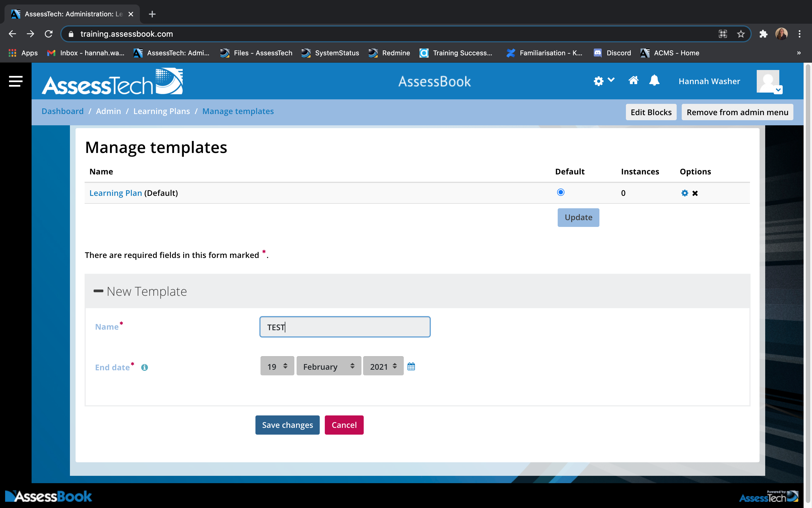Open the February month dropdown

point(329,366)
